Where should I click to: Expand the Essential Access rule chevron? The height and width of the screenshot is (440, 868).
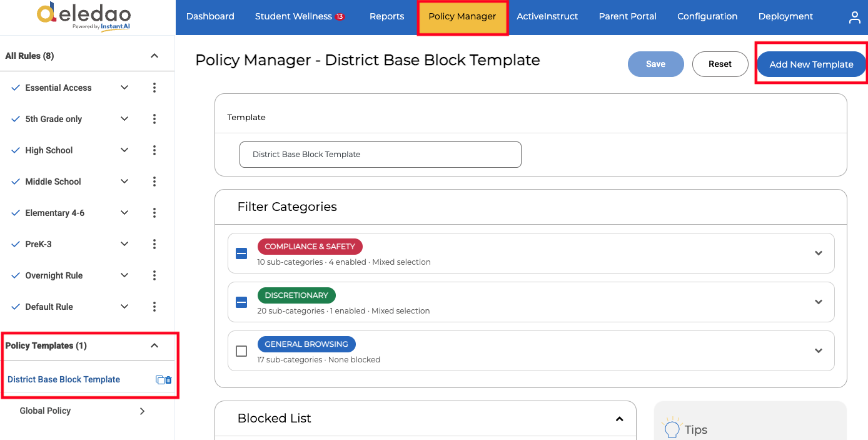124,88
